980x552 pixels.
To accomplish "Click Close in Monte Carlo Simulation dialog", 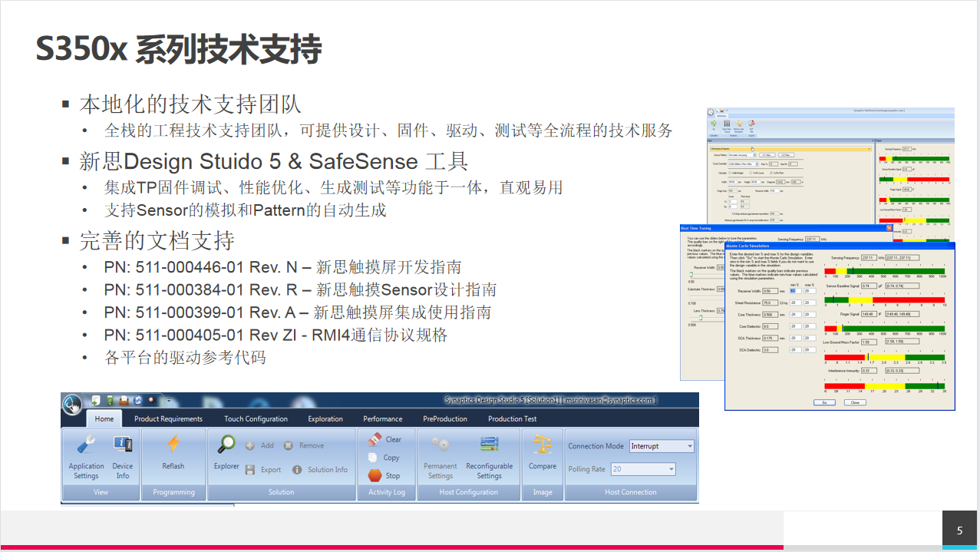I will click(x=855, y=402).
